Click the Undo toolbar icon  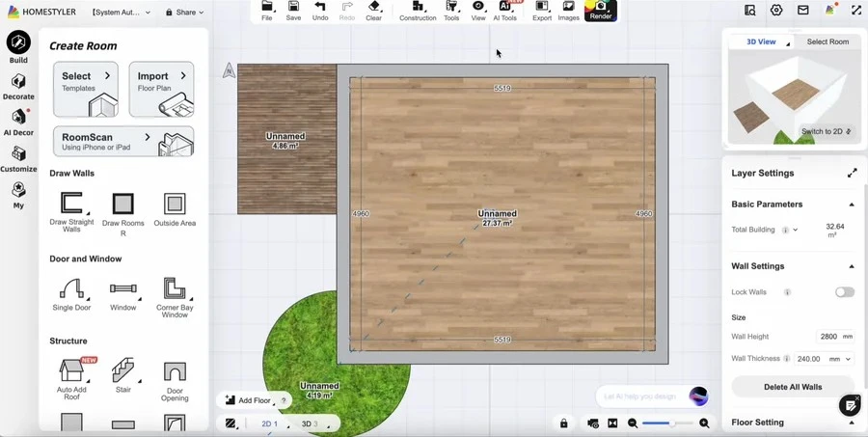click(x=320, y=11)
